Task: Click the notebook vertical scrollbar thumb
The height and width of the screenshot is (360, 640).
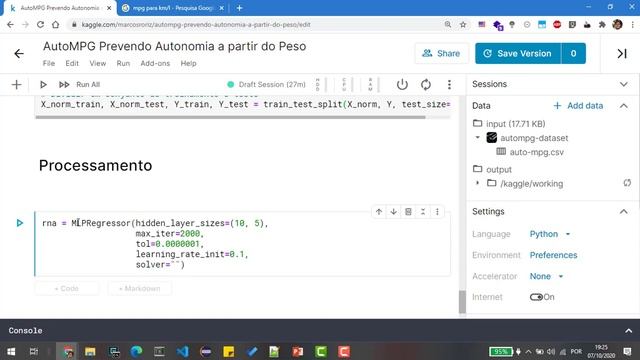Action: [462, 302]
